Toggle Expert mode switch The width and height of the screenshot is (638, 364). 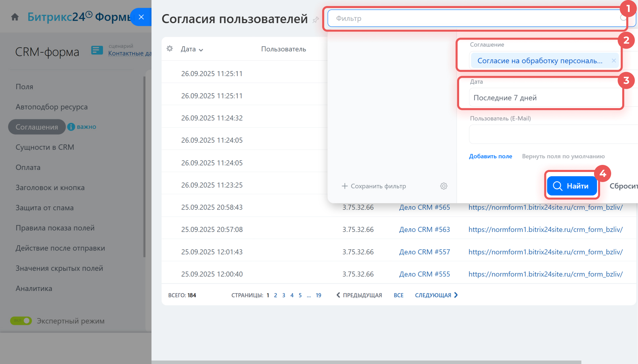(x=21, y=321)
